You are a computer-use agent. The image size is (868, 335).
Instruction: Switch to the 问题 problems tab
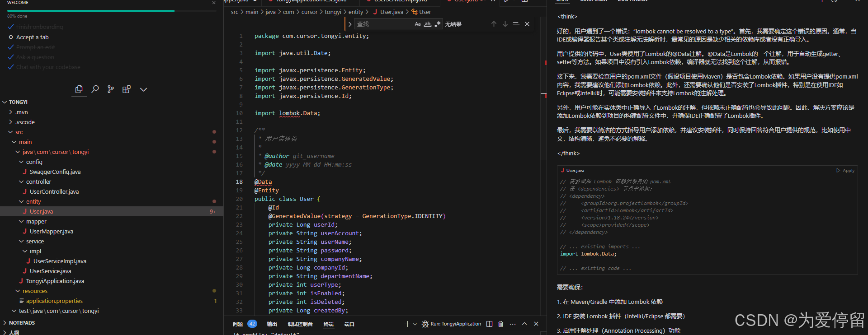(x=238, y=324)
